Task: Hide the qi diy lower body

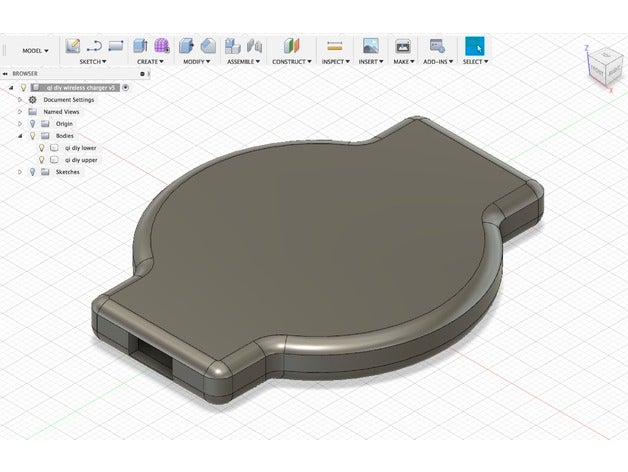Action: click(41, 148)
